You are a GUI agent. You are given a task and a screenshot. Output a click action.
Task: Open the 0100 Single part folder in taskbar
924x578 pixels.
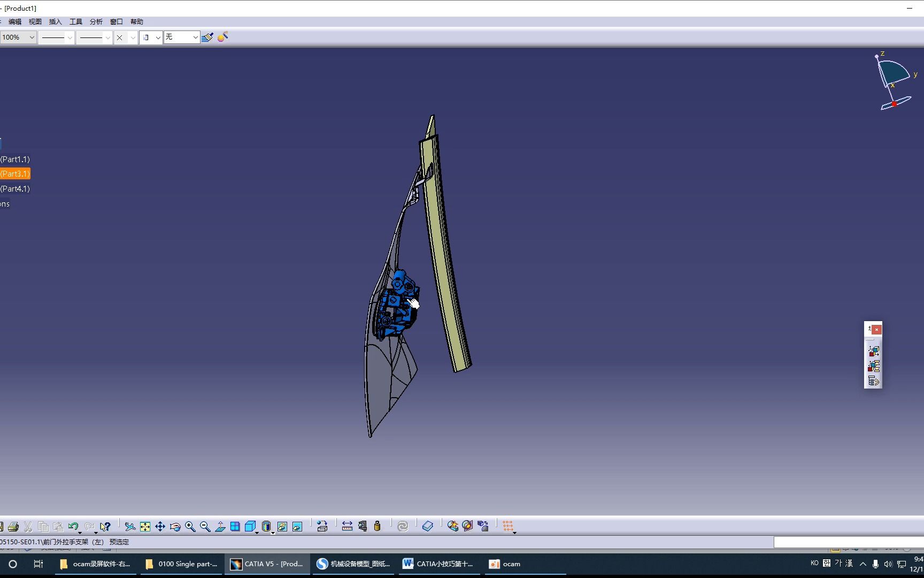181,564
